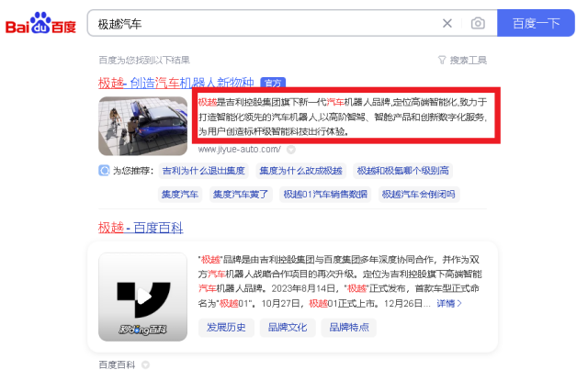Clear the search box with the X icon
The image size is (588, 370).
pos(447,24)
